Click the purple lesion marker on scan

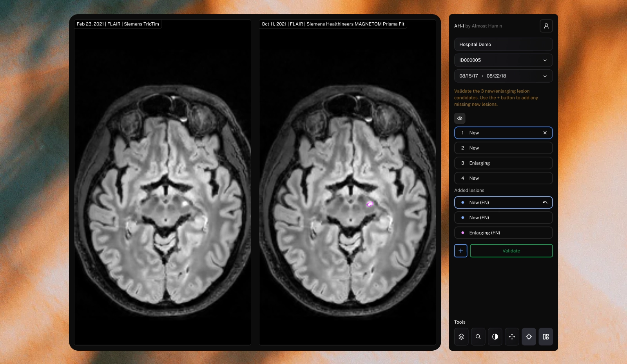pyautogui.click(x=370, y=204)
